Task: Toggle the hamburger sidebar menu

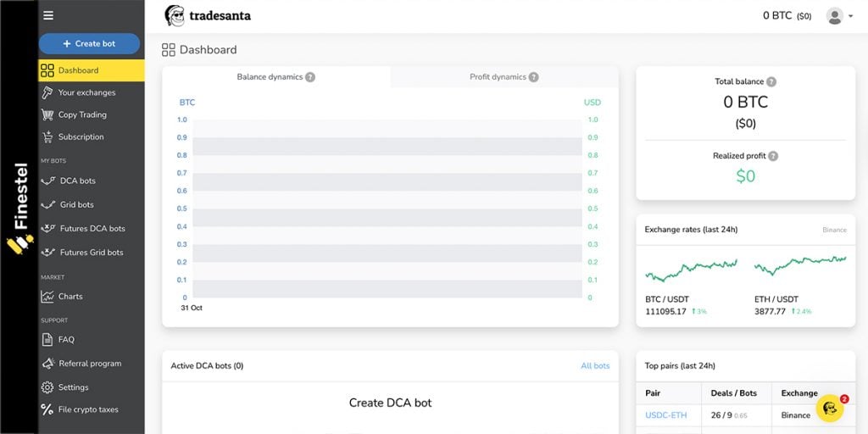Action: (x=48, y=15)
